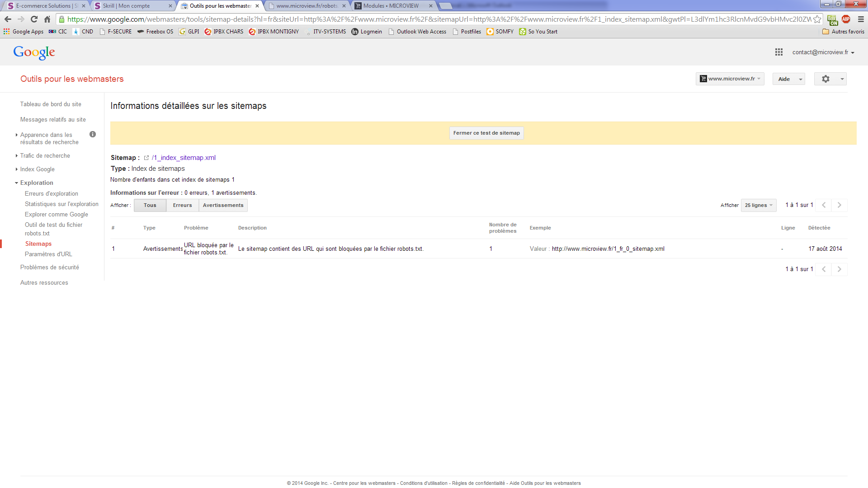The width and height of the screenshot is (868, 488).
Task: Open Sitemaps in the sidebar
Action: click(x=38, y=244)
